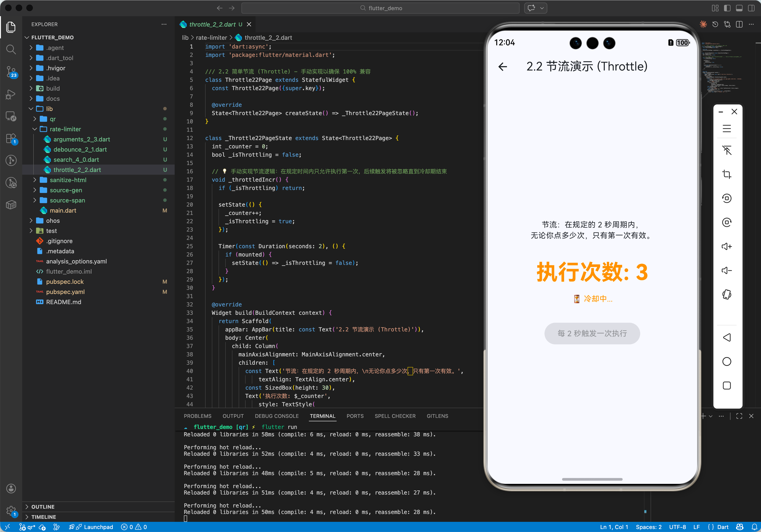Toggle the panel layout from the title bar
This screenshot has height=532, width=761.
pos(739,8)
